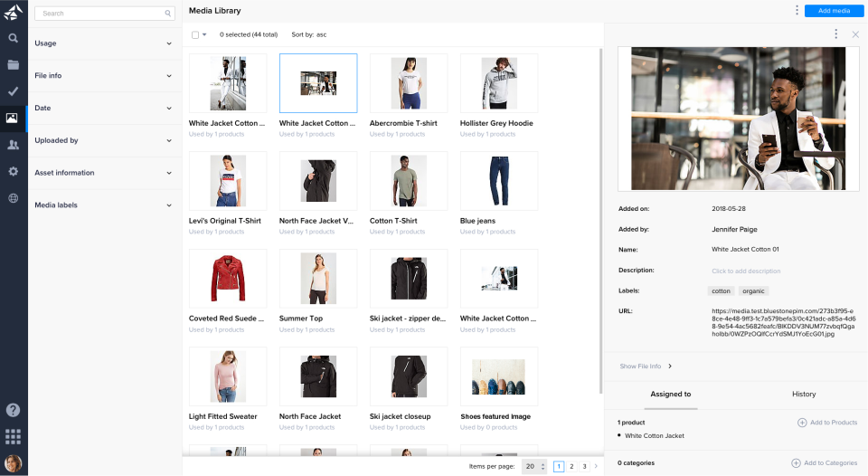
Task: Select the Summer Top thumbnail
Action: pyautogui.click(x=318, y=279)
